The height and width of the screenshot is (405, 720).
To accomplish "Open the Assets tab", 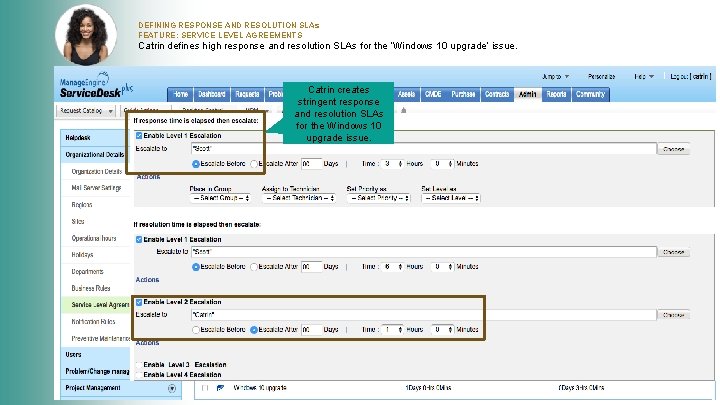I will coord(406,94).
